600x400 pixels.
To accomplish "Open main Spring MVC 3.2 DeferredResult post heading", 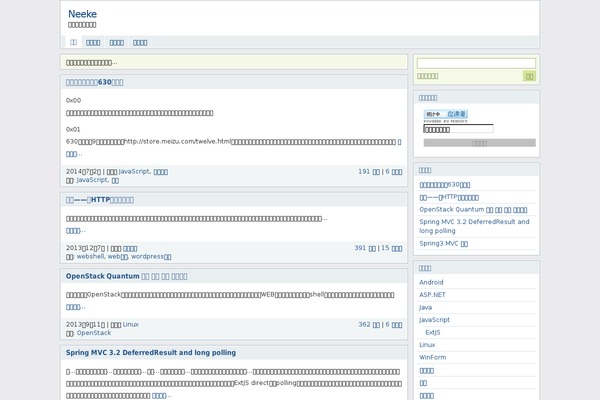I will [x=151, y=353].
